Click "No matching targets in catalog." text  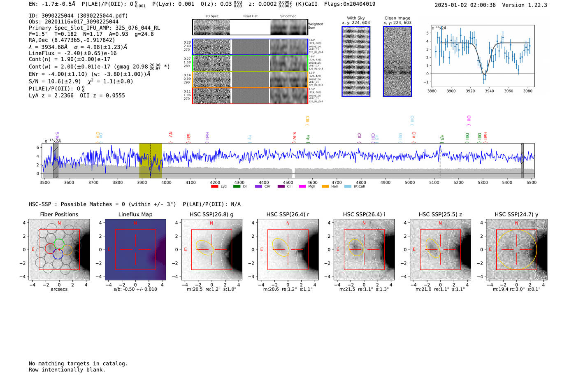pyautogui.click(x=78, y=364)
